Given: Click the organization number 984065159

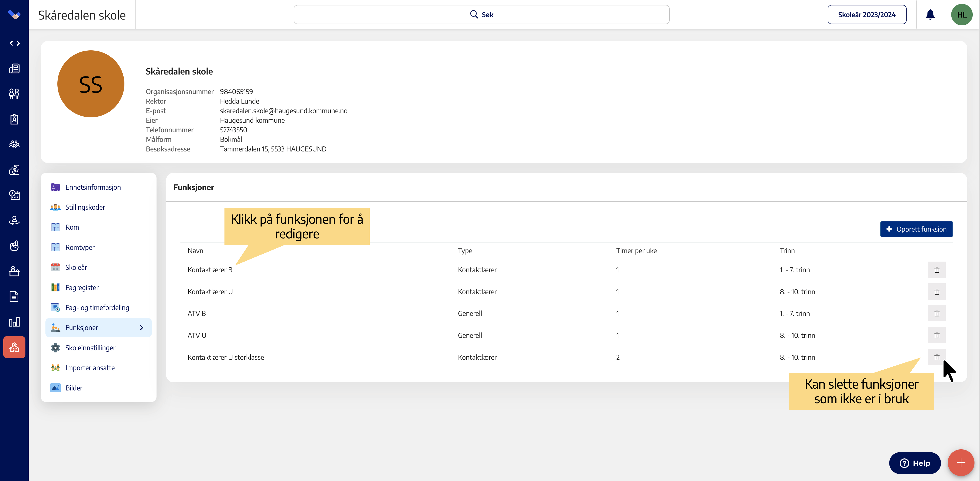Looking at the screenshot, I should coord(236,92).
